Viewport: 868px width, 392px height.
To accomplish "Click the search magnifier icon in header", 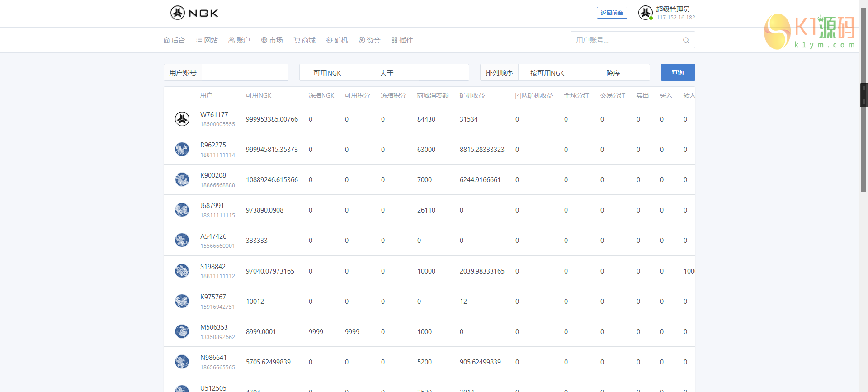I will [686, 40].
